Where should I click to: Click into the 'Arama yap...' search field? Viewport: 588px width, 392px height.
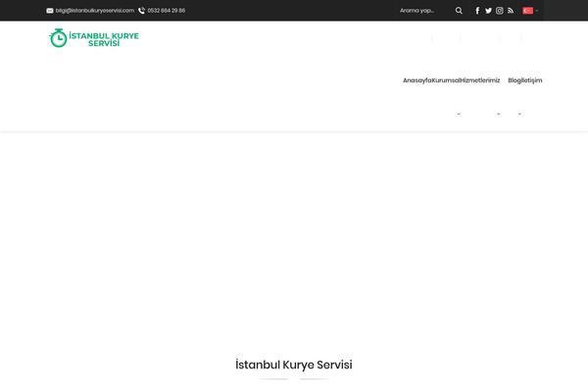(425, 11)
